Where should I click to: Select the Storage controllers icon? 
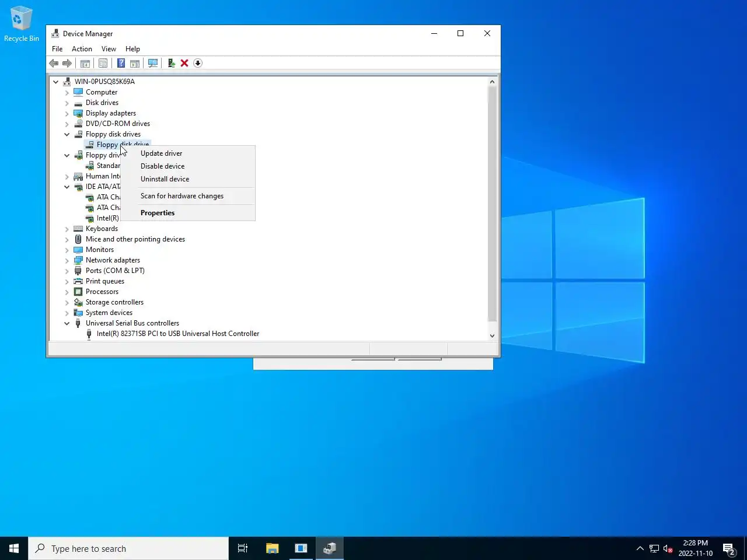[78, 302]
